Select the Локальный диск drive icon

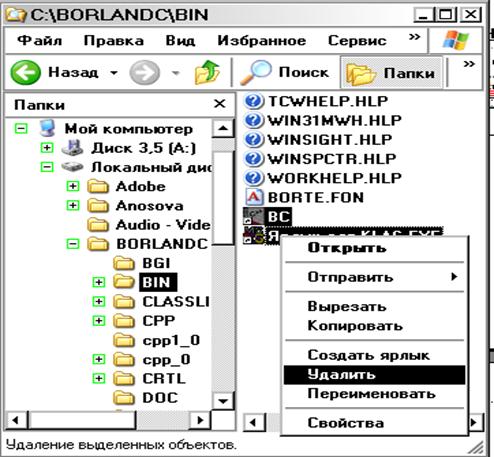(x=72, y=167)
